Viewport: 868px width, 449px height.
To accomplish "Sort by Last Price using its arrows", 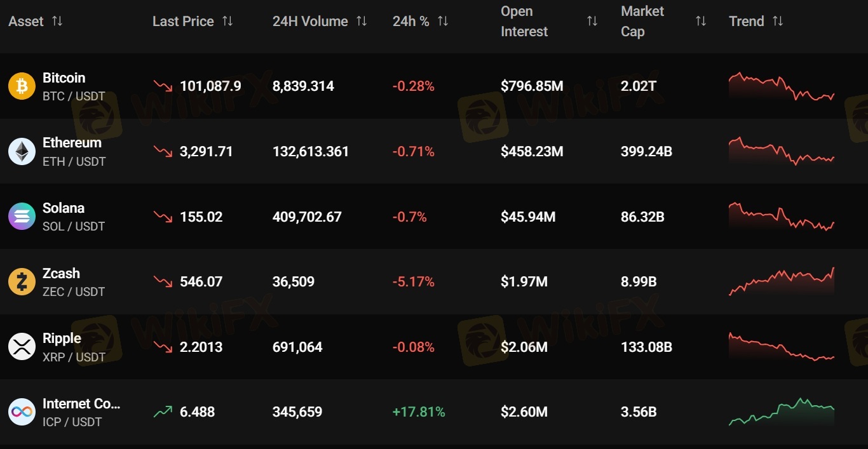I will coord(227,21).
